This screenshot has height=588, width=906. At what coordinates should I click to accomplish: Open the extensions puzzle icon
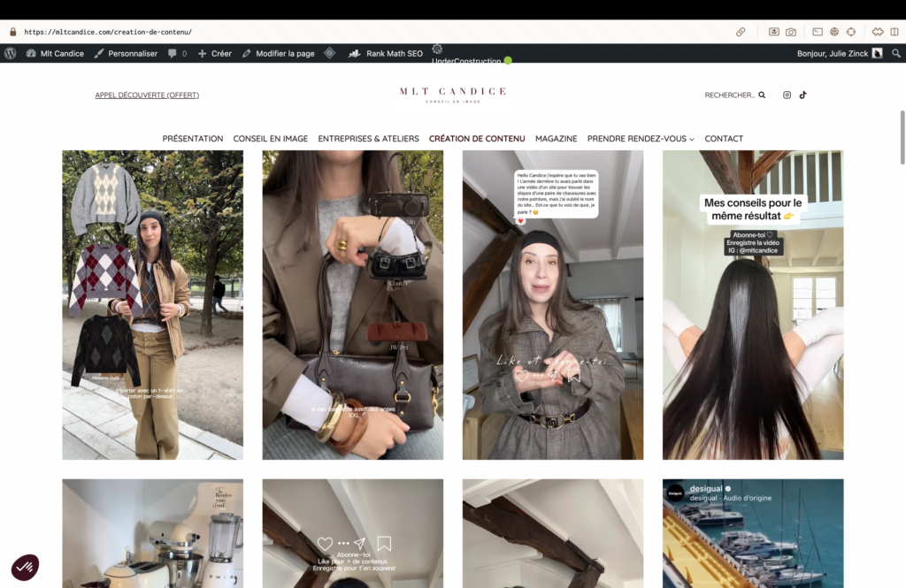[878, 32]
